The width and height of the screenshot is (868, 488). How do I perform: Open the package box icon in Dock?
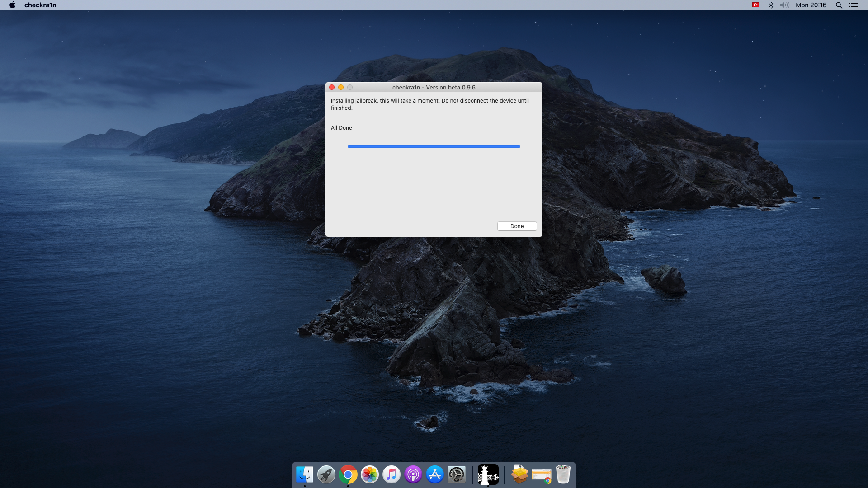point(519,474)
